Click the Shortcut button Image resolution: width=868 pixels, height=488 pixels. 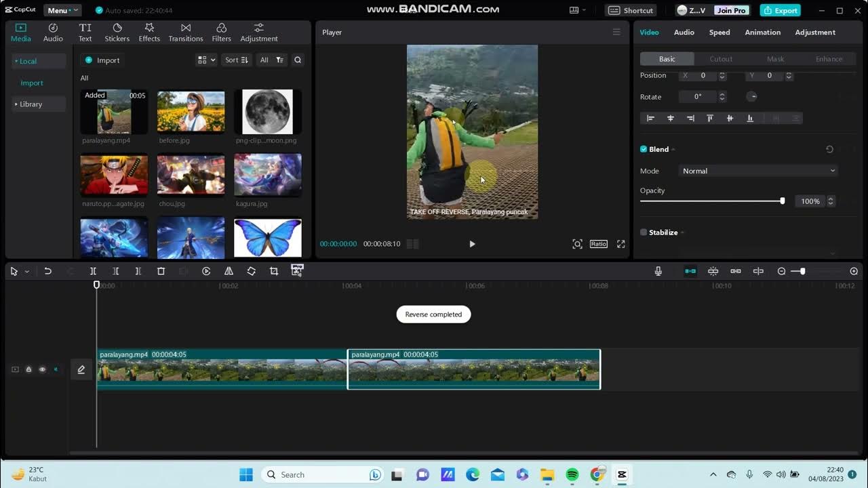631,10
